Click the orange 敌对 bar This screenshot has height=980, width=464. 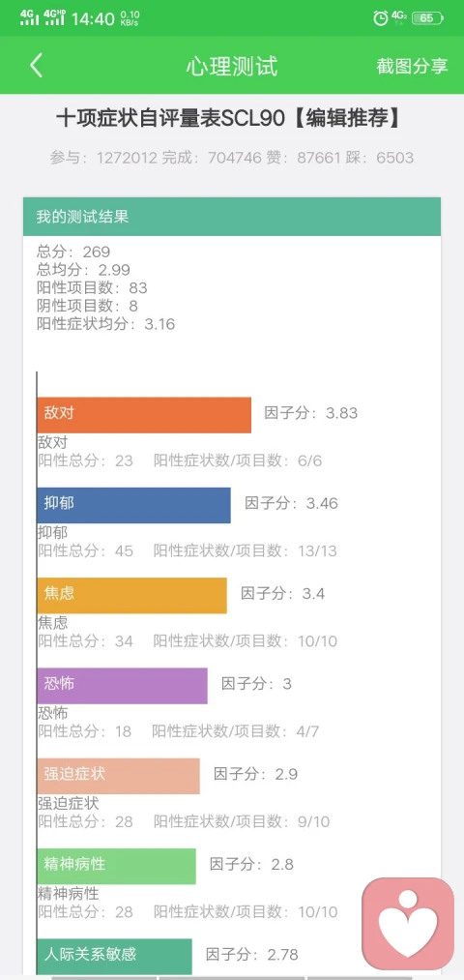click(x=144, y=415)
